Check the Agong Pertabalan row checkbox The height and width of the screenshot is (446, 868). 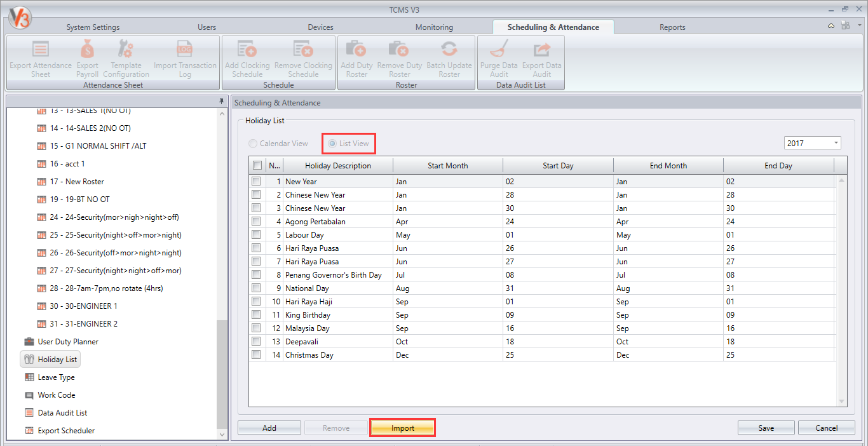[256, 222]
